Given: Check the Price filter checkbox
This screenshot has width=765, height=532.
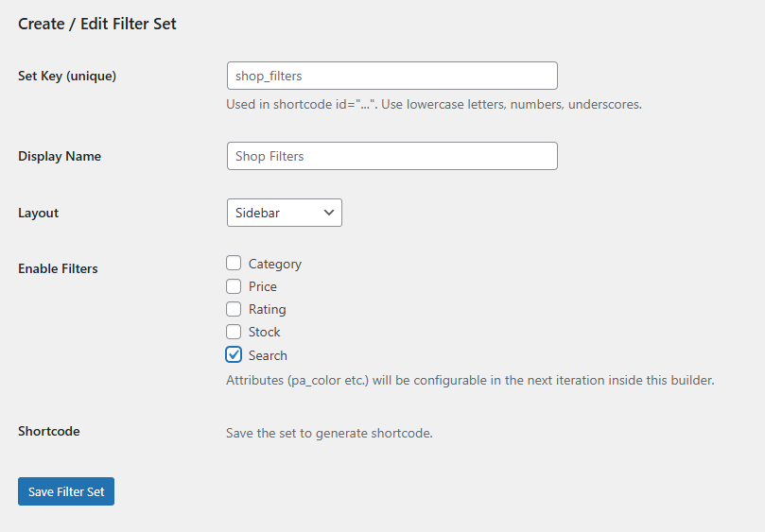Looking at the screenshot, I should click(x=234, y=286).
